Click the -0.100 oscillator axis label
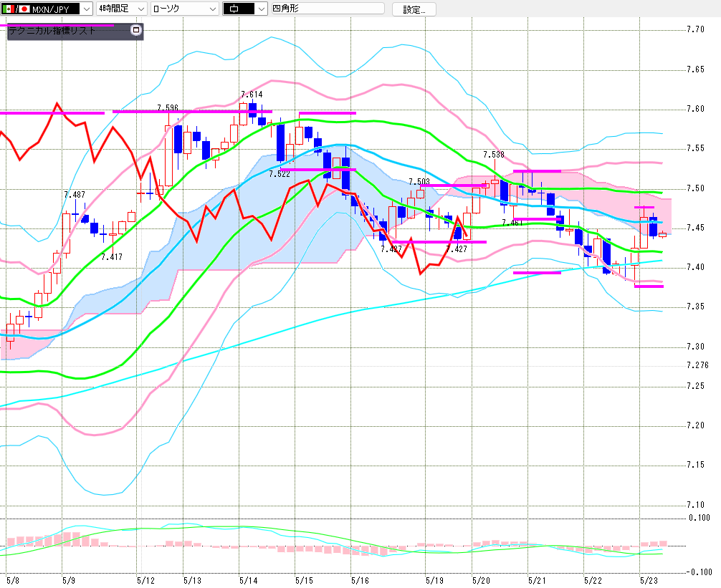Screen dimensions: 721x588 point(699,572)
